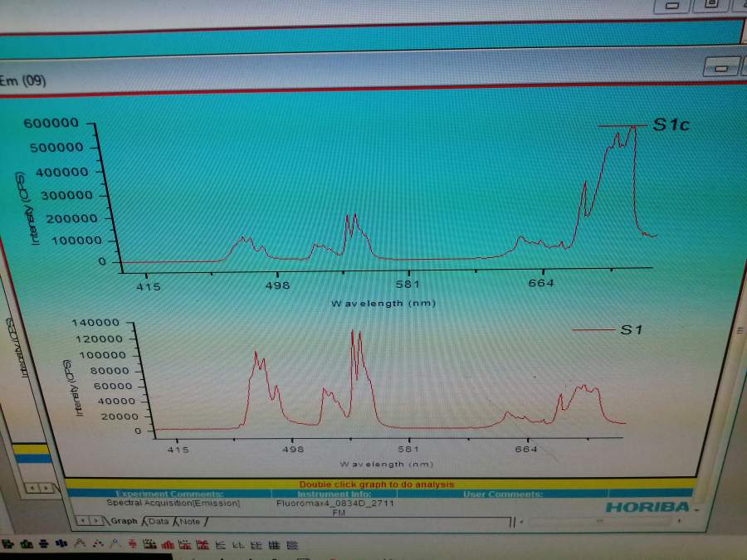747x560 pixels.
Task: Click the HORIBA logo
Action: pyautogui.click(x=647, y=507)
